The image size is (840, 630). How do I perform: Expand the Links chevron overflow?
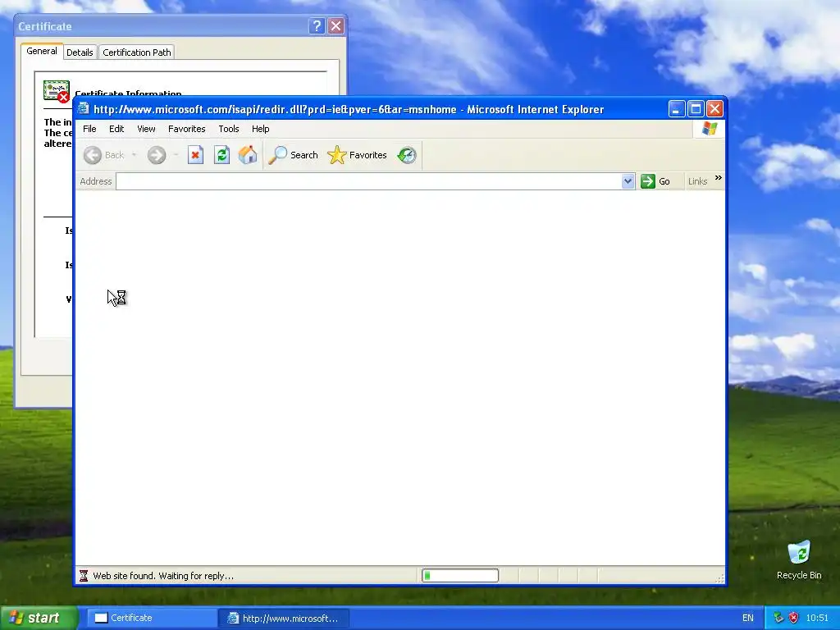pyautogui.click(x=719, y=178)
